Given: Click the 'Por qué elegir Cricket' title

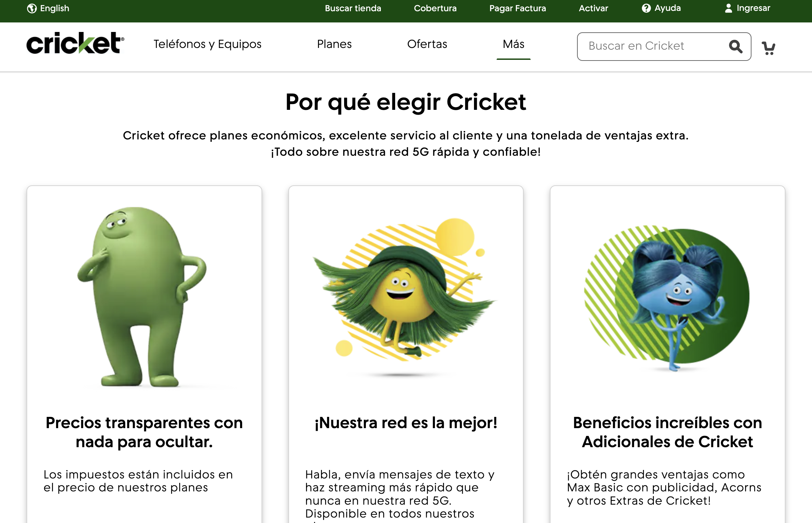Looking at the screenshot, I should [x=406, y=102].
